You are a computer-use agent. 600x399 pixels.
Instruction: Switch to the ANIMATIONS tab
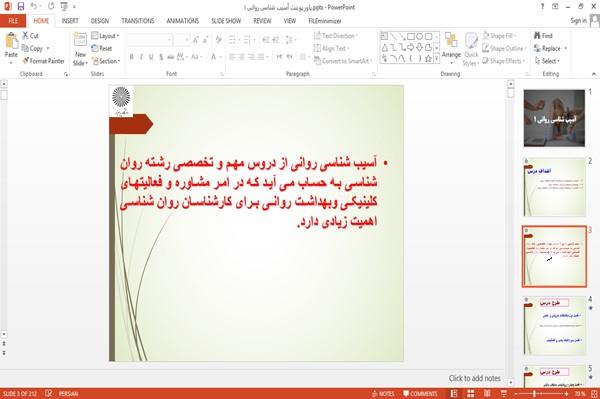(183, 21)
